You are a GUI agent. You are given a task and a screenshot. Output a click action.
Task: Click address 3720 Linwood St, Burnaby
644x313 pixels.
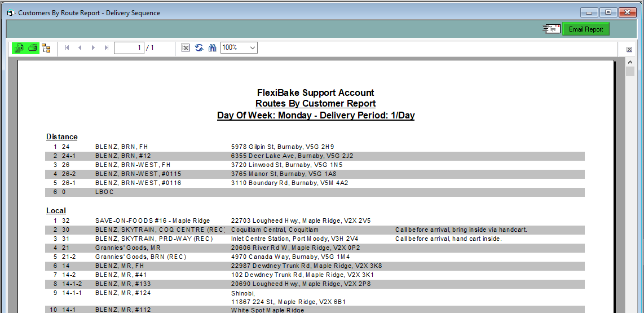pos(287,165)
